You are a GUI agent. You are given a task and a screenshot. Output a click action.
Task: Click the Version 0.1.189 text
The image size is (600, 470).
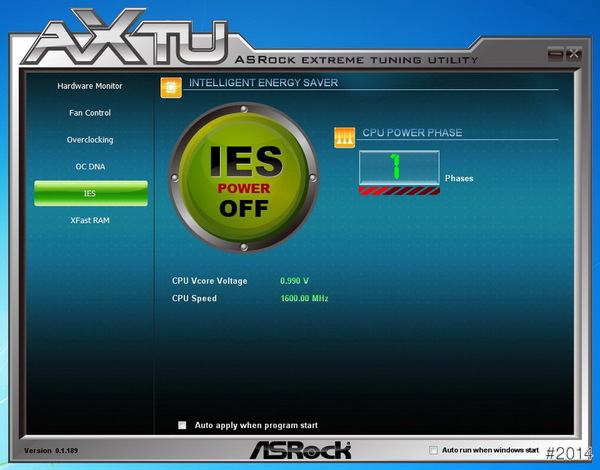[x=51, y=450]
